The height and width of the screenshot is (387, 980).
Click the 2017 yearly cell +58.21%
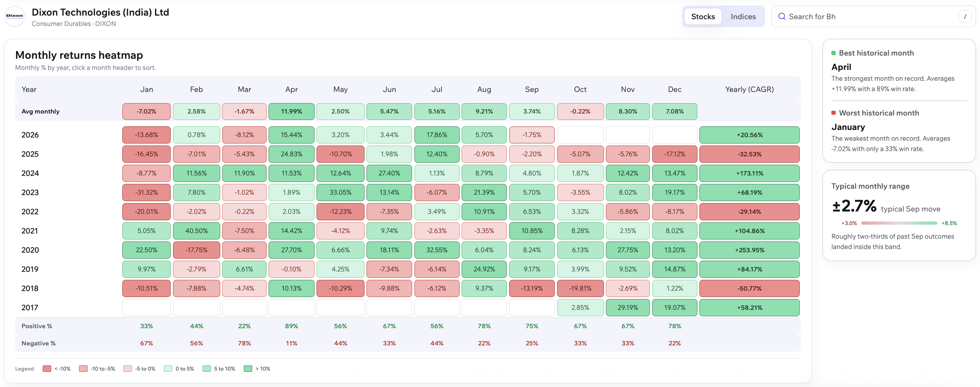click(749, 307)
